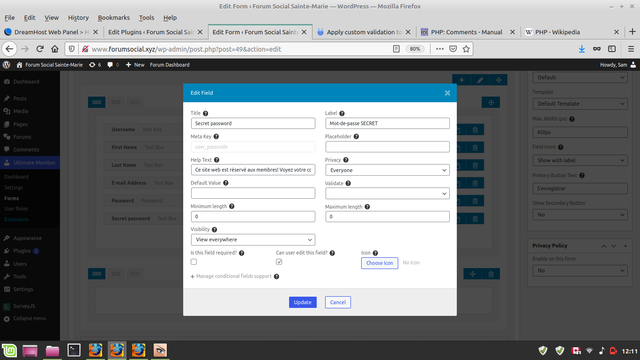Open the Privacy dropdown set to Everyone

pos(387,170)
